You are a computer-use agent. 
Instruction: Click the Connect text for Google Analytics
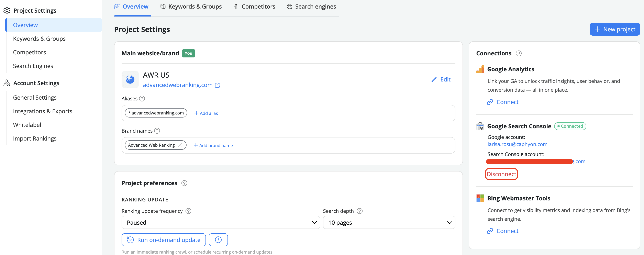click(507, 102)
